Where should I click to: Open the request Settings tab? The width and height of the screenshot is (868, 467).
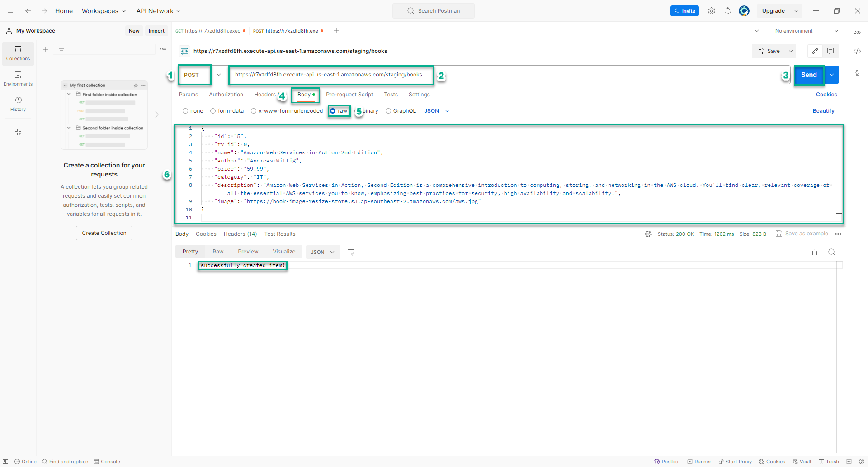pyautogui.click(x=419, y=95)
